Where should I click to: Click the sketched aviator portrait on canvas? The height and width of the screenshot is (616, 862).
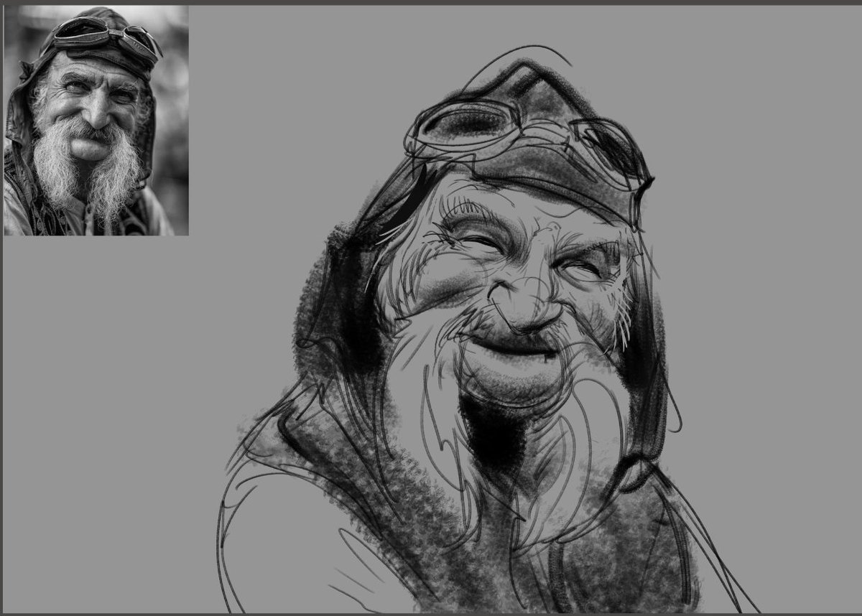click(488, 330)
